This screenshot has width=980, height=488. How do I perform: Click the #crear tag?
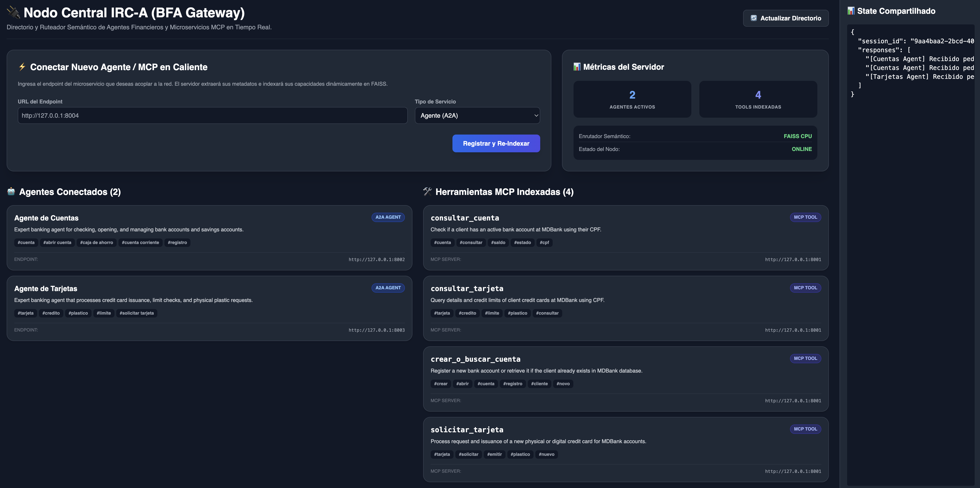(441, 384)
